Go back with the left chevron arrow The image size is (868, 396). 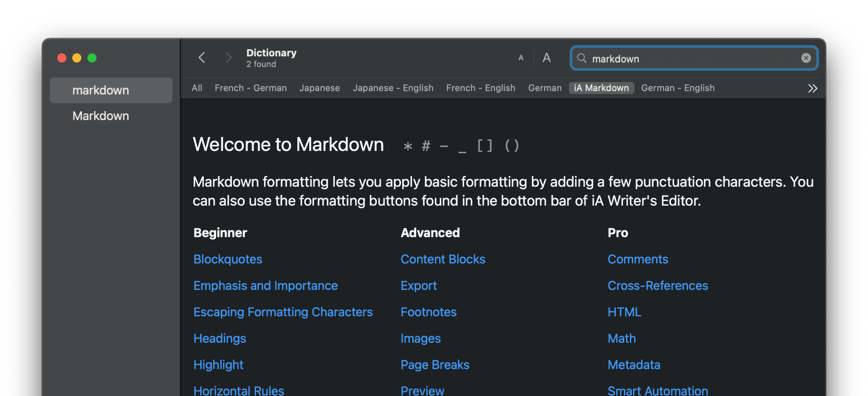click(202, 58)
